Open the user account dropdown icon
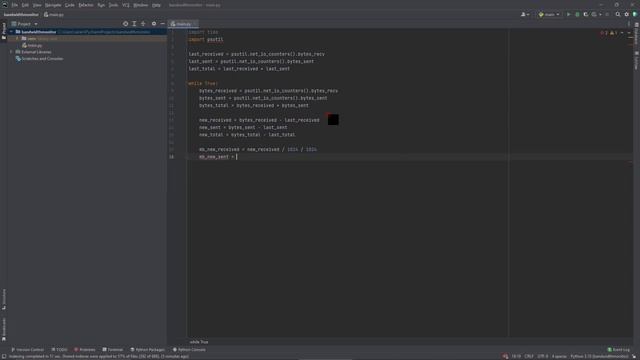Image resolution: width=640 pixels, height=360 pixels. click(525, 15)
